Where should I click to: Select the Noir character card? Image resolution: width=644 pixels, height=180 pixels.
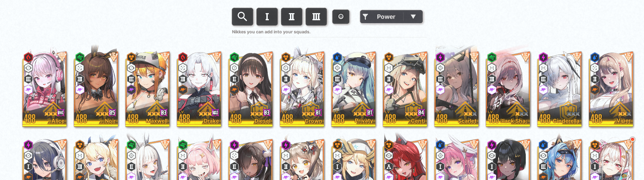(96, 88)
